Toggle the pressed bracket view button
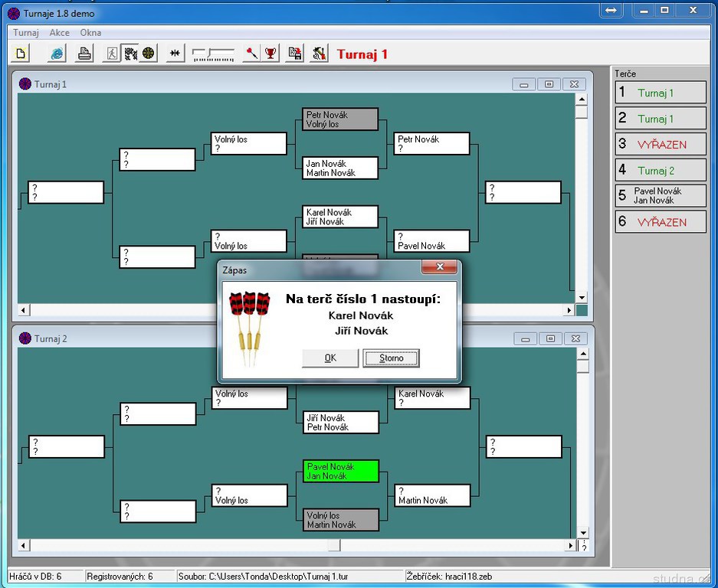This screenshot has height=588, width=718. coord(130,53)
